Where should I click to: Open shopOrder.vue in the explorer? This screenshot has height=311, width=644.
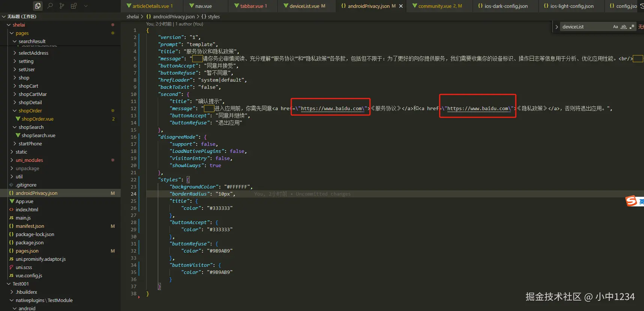37,119
